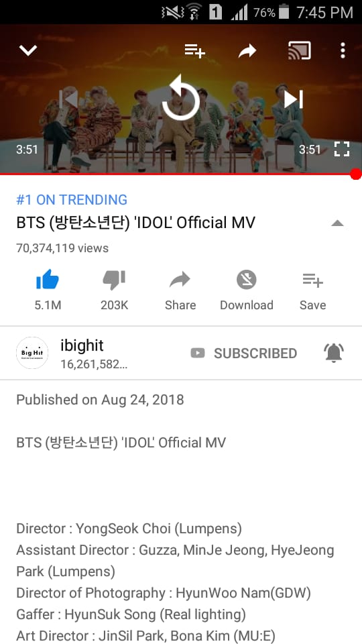Tap the SUBSCRIBED button
Screen dimensions: 362x644
pyautogui.click(x=244, y=354)
